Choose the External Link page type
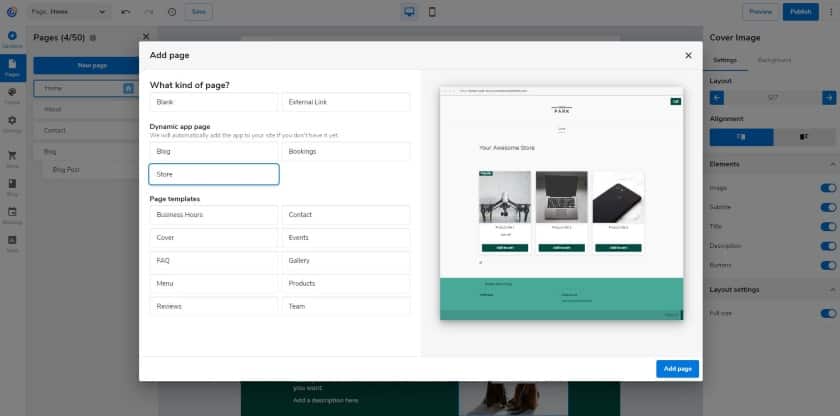 pos(346,102)
